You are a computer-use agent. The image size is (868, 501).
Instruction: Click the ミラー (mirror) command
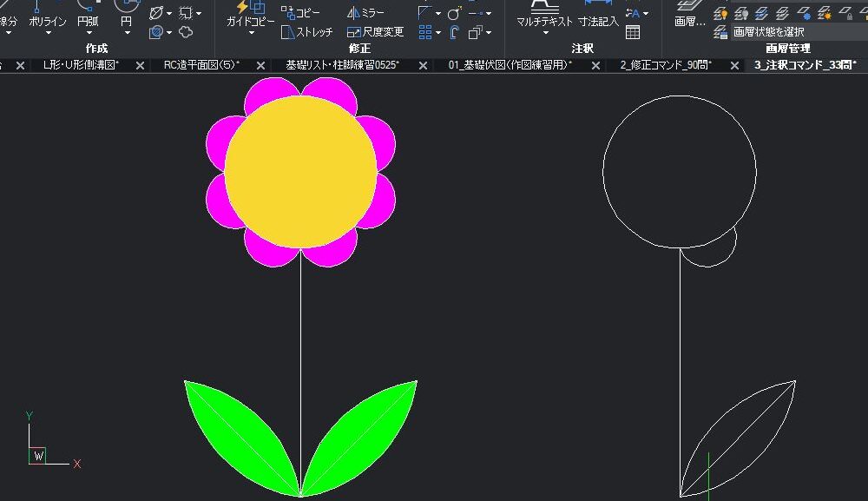pos(365,12)
